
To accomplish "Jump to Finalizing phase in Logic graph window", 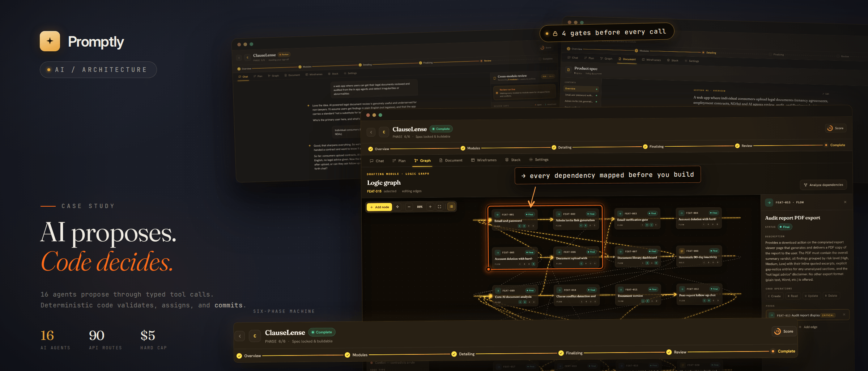I will coord(653,147).
